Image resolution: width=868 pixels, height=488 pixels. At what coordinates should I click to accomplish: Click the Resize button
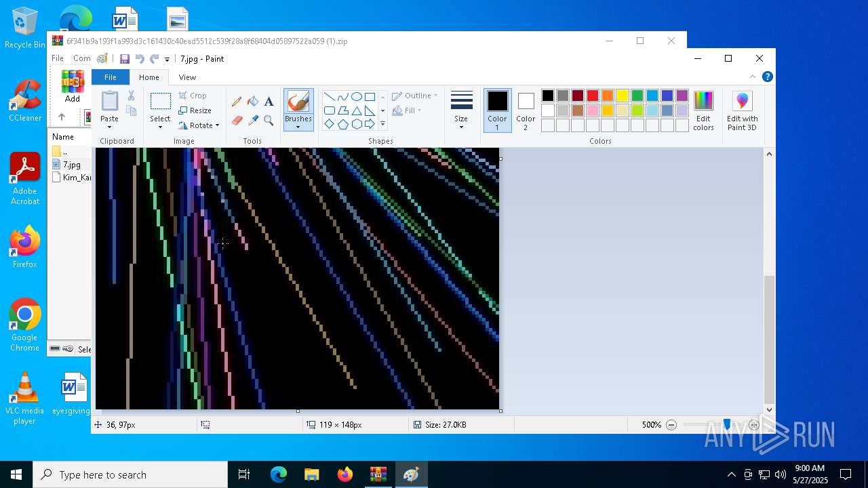pos(195,110)
